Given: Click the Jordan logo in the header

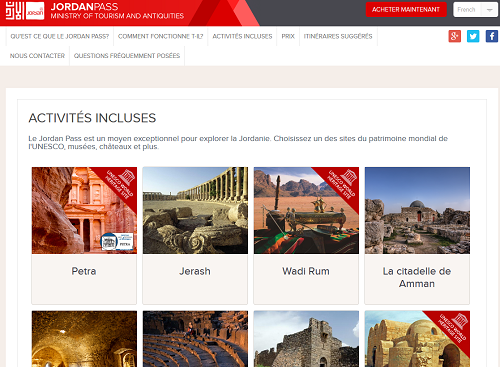Looking at the screenshot, I should coord(25,11).
